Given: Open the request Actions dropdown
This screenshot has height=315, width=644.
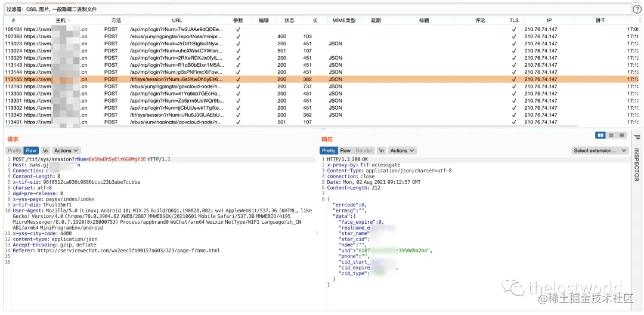Looking at the screenshot, I should 66,151.
